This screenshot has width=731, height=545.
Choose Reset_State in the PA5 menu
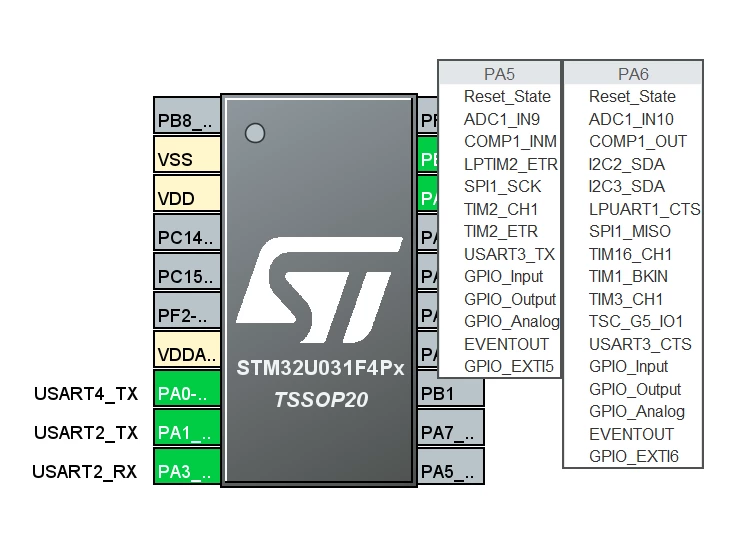[x=499, y=97]
